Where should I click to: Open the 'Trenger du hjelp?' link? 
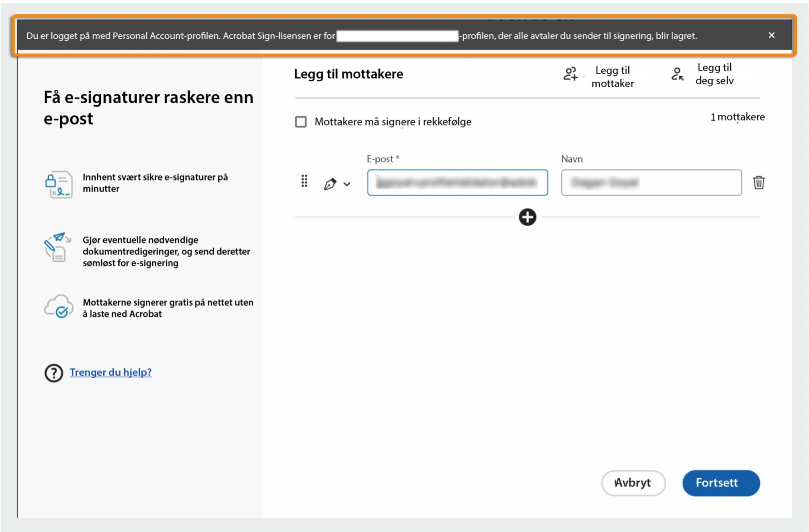(111, 372)
